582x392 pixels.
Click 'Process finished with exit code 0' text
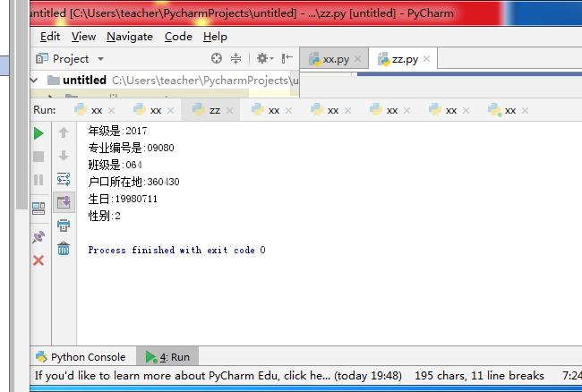click(176, 250)
